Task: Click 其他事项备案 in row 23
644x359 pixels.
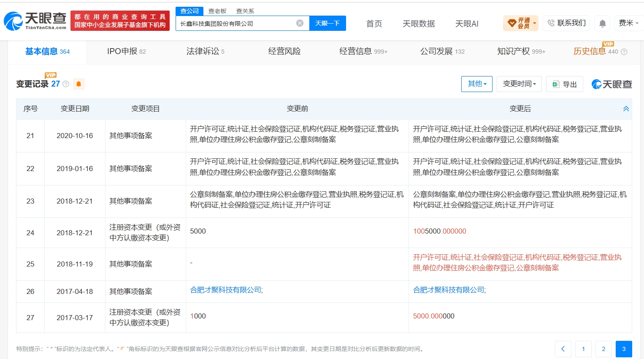Action: tap(131, 201)
